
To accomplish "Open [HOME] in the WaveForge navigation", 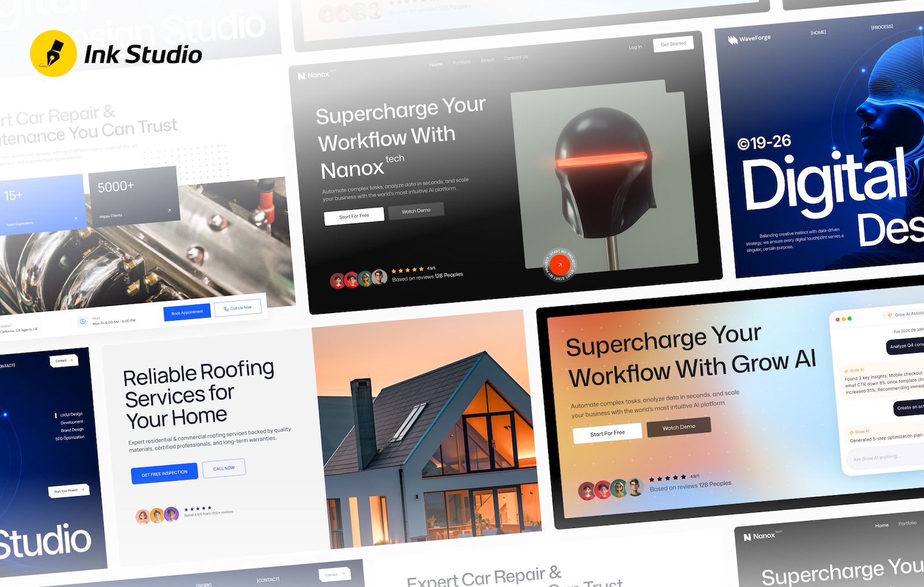I will pyautogui.click(x=818, y=32).
